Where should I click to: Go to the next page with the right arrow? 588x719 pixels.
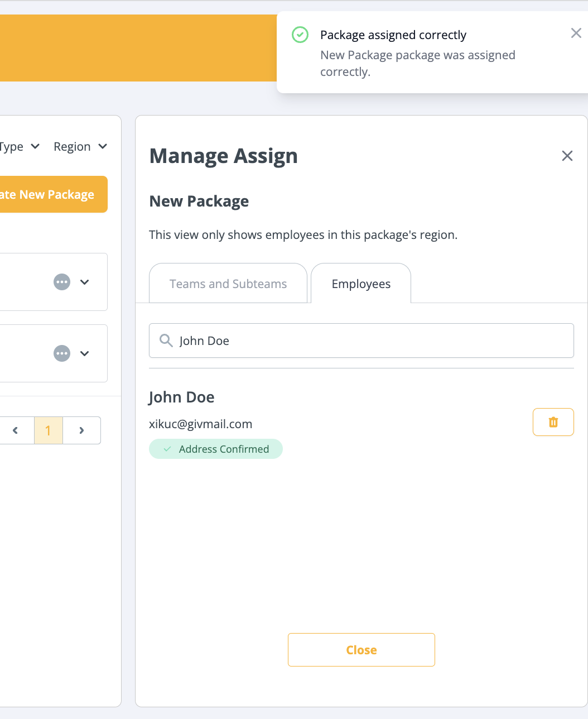[81, 430]
